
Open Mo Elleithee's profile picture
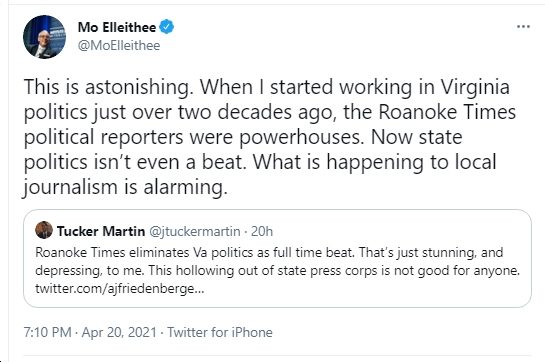pyautogui.click(x=44, y=37)
